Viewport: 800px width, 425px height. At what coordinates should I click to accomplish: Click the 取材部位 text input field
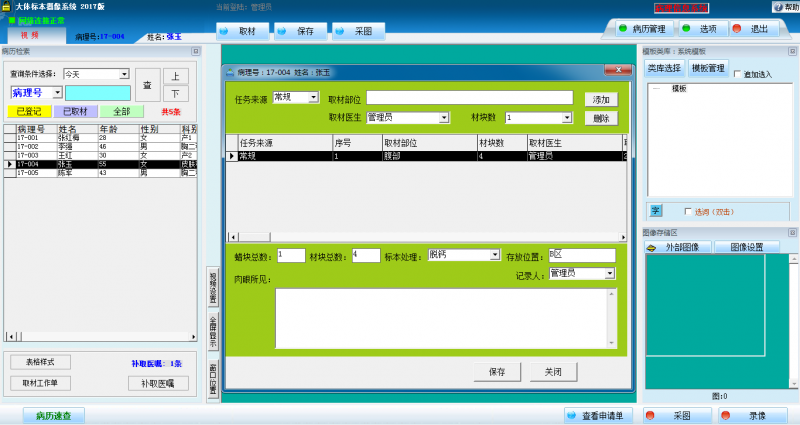tap(469, 98)
